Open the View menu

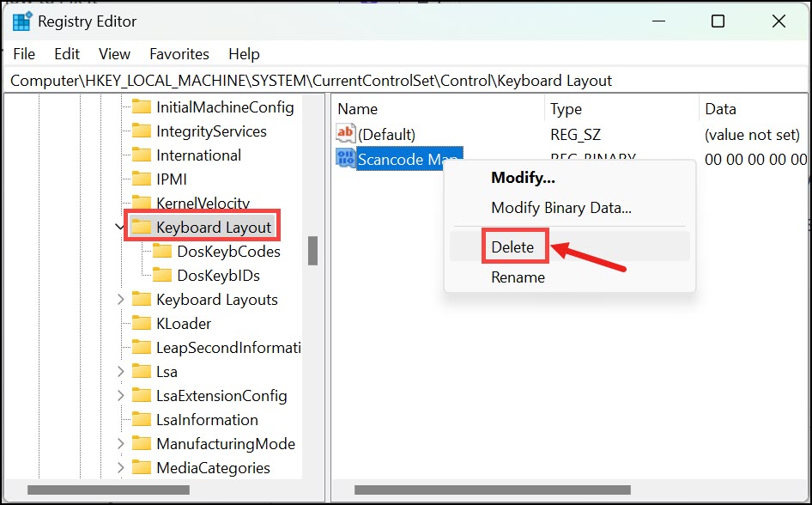[114, 54]
